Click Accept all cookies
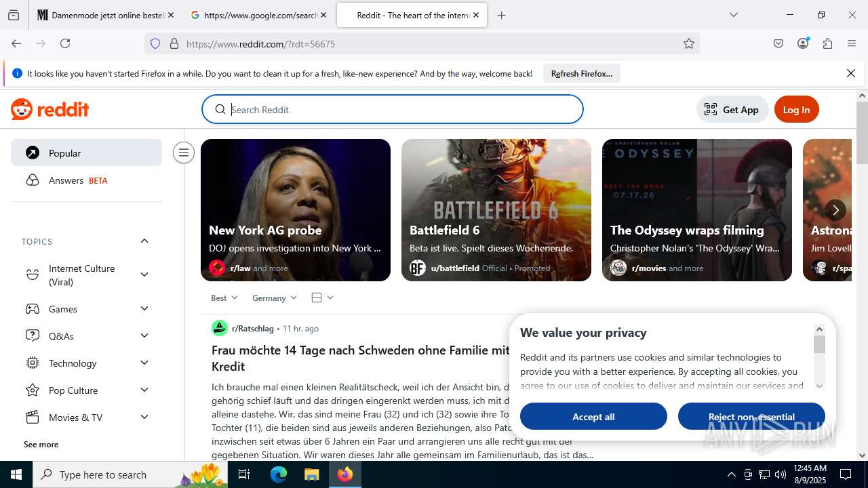868x488 pixels. pyautogui.click(x=593, y=416)
